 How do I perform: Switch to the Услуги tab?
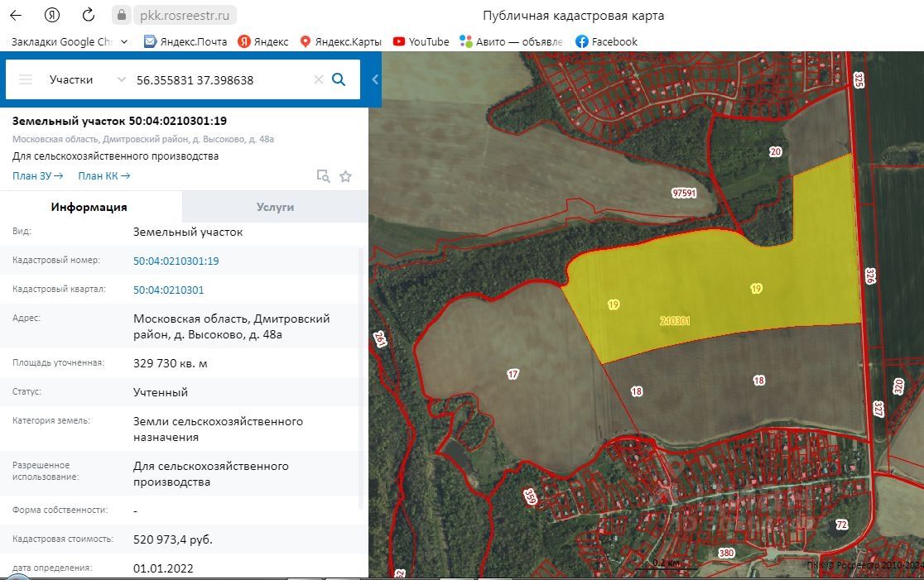(275, 207)
